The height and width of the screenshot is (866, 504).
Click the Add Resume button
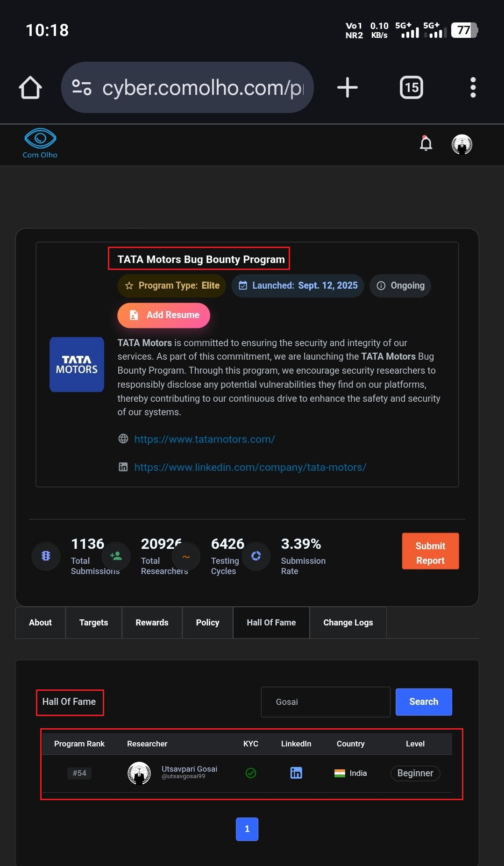click(x=163, y=315)
